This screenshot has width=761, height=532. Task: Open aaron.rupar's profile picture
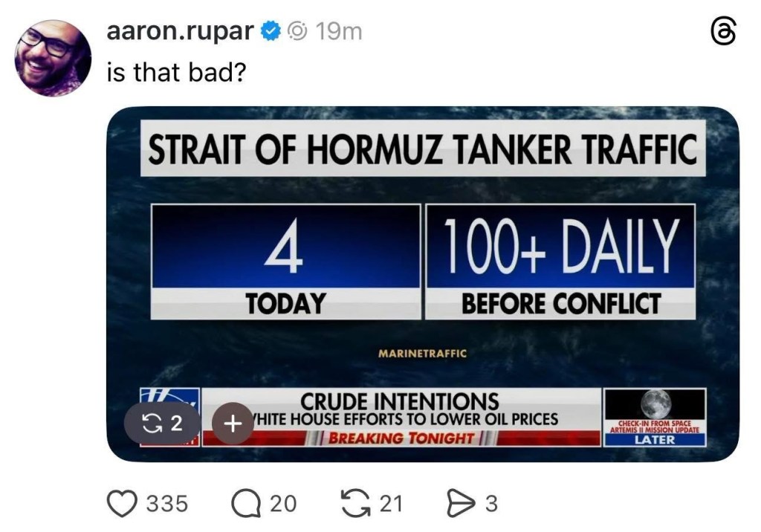pyautogui.click(x=54, y=58)
